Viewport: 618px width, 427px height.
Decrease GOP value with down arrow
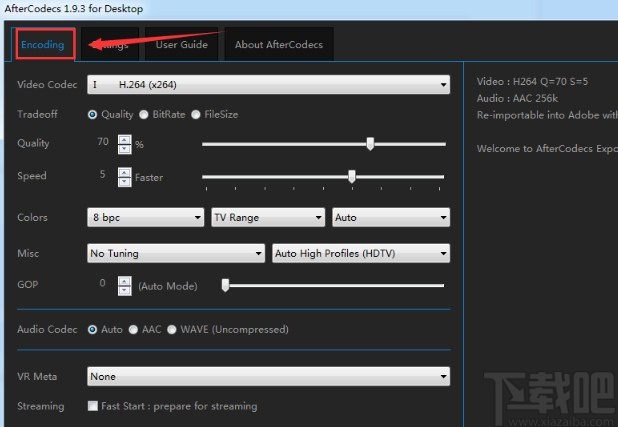coord(124,291)
